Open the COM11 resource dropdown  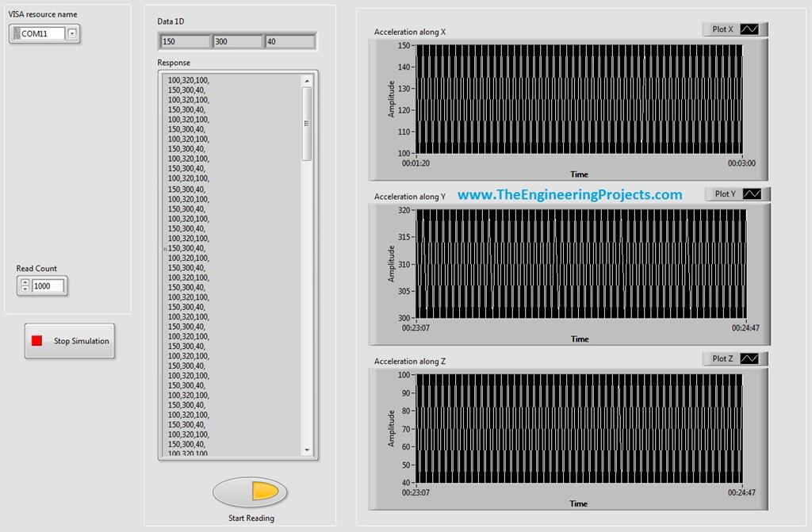73,34
